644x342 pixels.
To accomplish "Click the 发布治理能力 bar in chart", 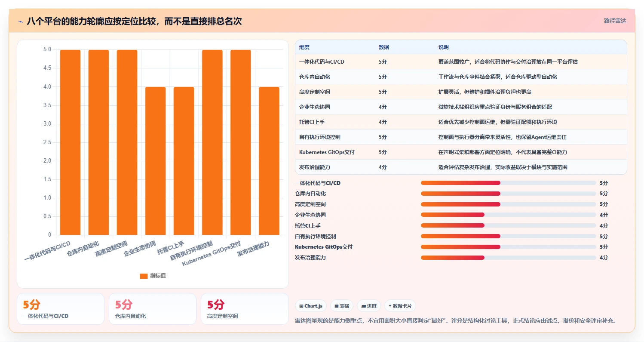I will coord(269,161).
